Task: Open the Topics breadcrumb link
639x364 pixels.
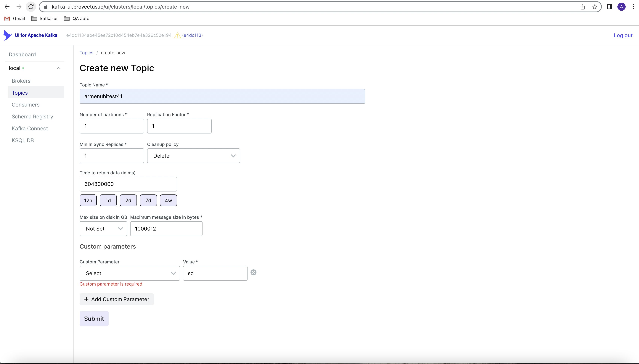Action: click(x=86, y=52)
